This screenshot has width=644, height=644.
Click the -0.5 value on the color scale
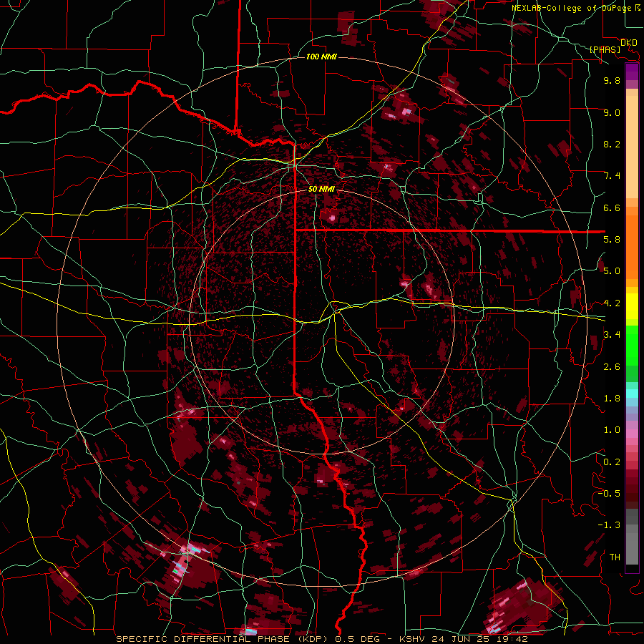609,493
